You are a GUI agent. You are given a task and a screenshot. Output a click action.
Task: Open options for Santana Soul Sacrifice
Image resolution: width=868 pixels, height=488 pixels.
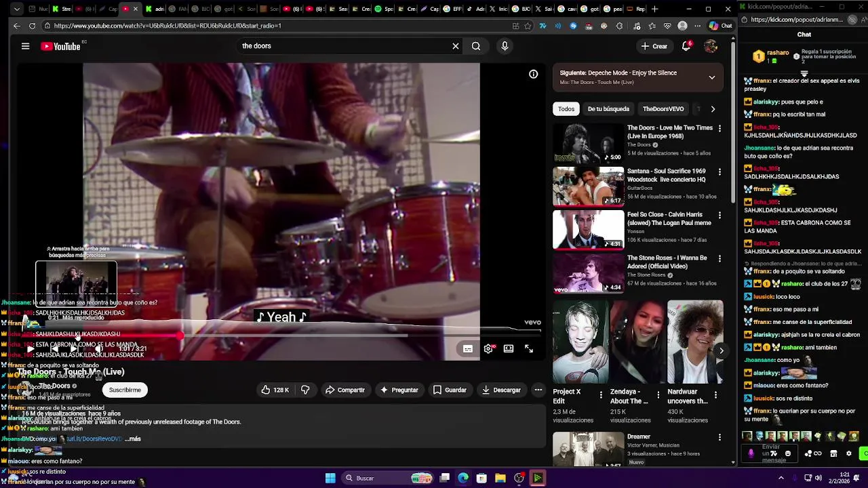click(x=719, y=171)
